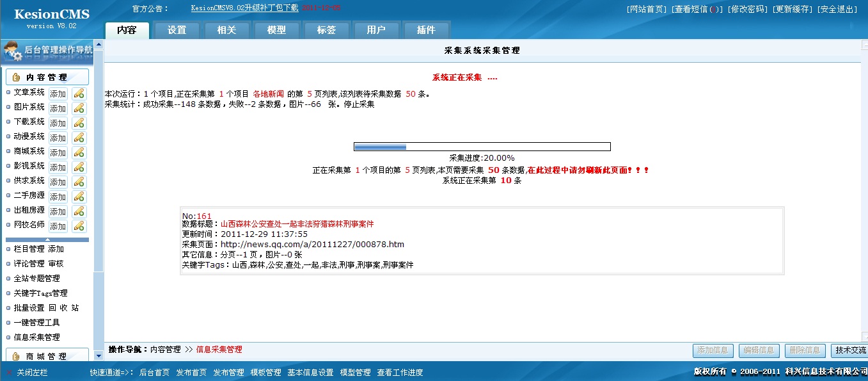The height and width of the screenshot is (381, 868).
Task: Click 修改密码 in top bar
Action: click(x=746, y=10)
